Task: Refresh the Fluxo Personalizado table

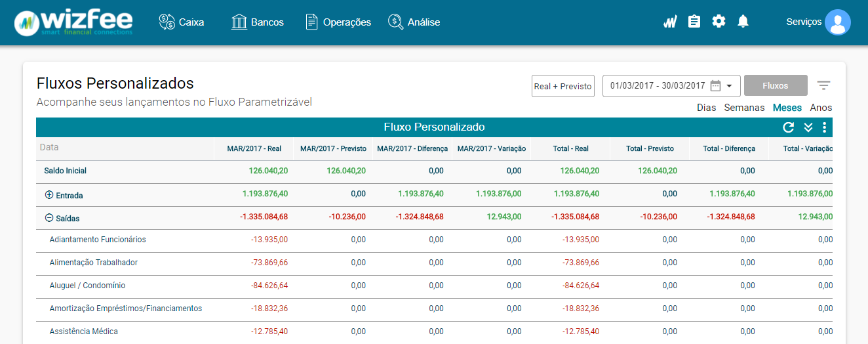Action: (x=789, y=127)
